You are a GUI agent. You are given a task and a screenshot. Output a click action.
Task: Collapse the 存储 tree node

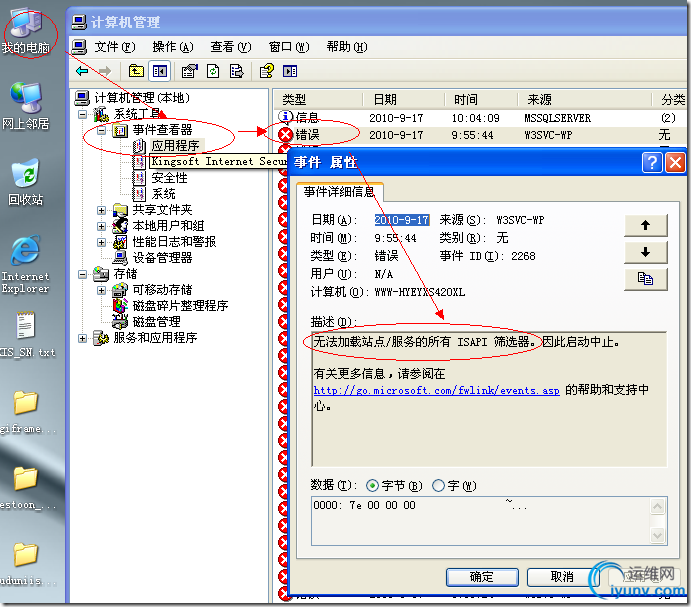82,274
